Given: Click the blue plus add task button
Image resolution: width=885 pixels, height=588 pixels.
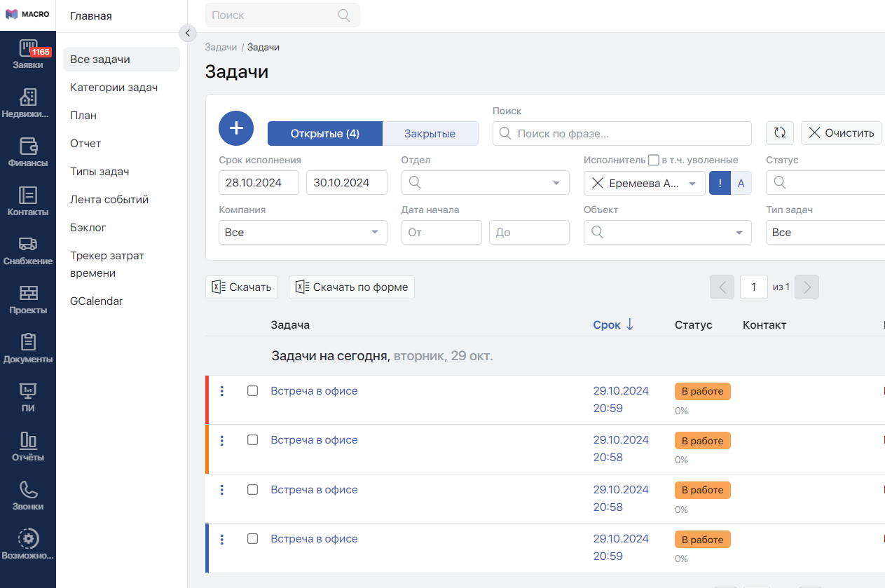Looking at the screenshot, I should [x=236, y=128].
